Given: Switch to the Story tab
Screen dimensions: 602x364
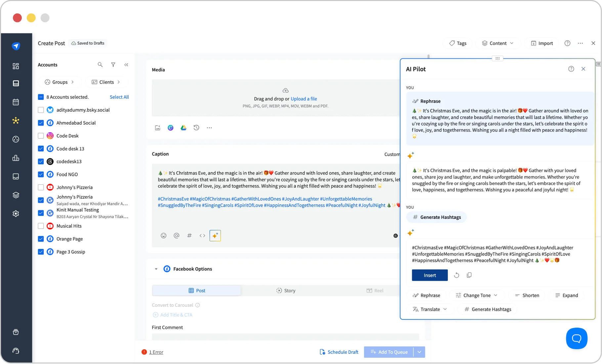Looking at the screenshot, I should 286,290.
